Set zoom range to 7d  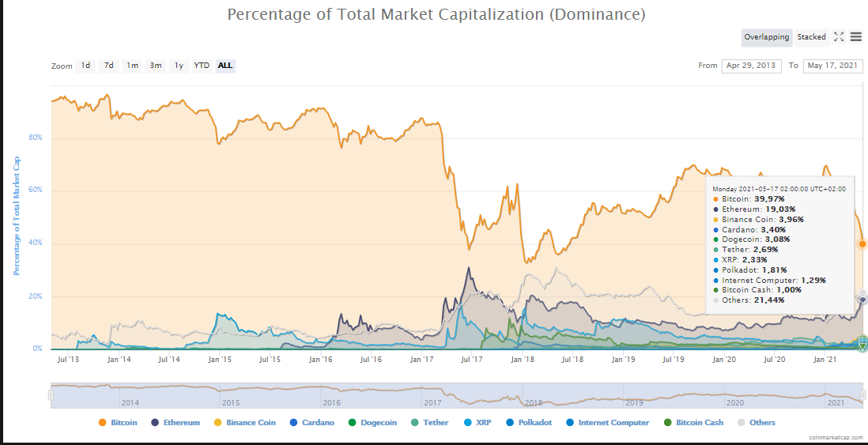pyautogui.click(x=108, y=66)
